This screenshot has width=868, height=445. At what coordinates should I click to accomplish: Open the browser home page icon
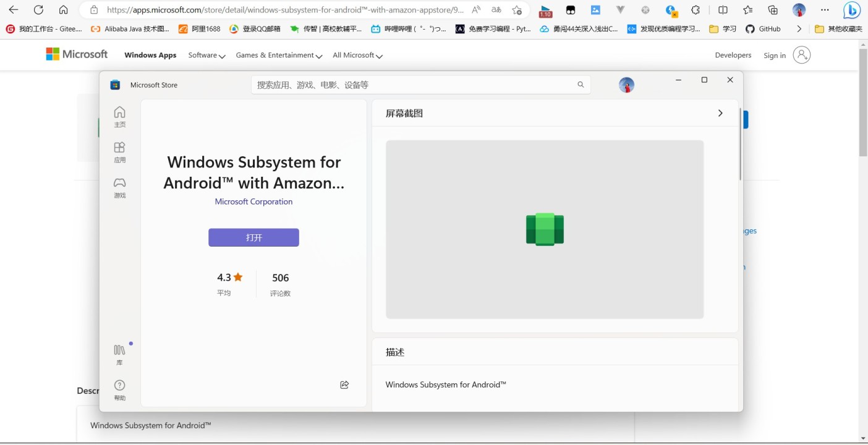pyautogui.click(x=63, y=10)
